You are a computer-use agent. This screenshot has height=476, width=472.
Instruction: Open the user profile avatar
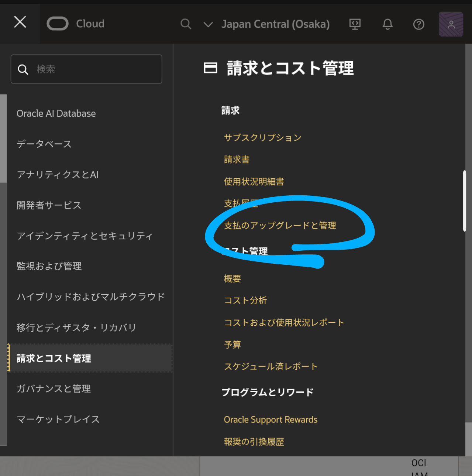[x=451, y=24]
